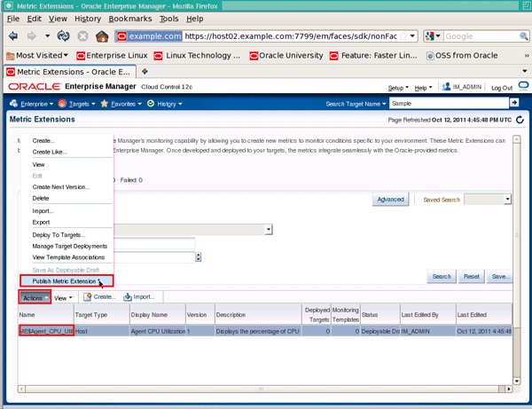The height and width of the screenshot is (409, 532).
Task: Click the Actions button
Action: (35, 298)
